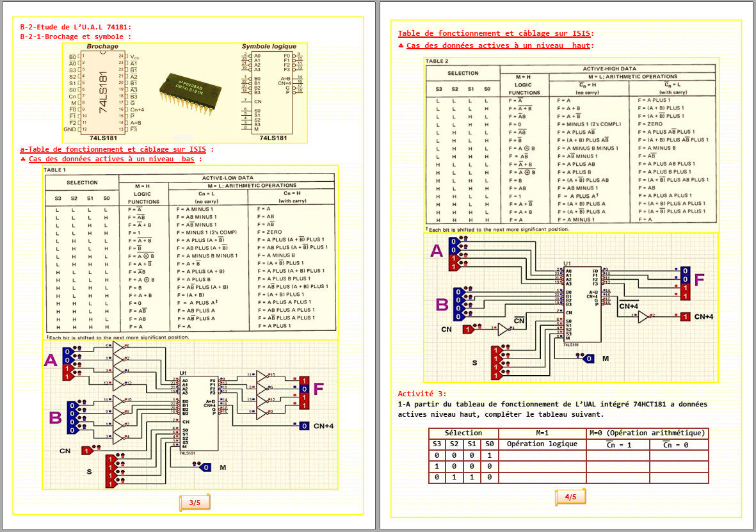The width and height of the screenshot is (756, 532).
Task: Click the Activité 3 heading
Action: point(422,394)
